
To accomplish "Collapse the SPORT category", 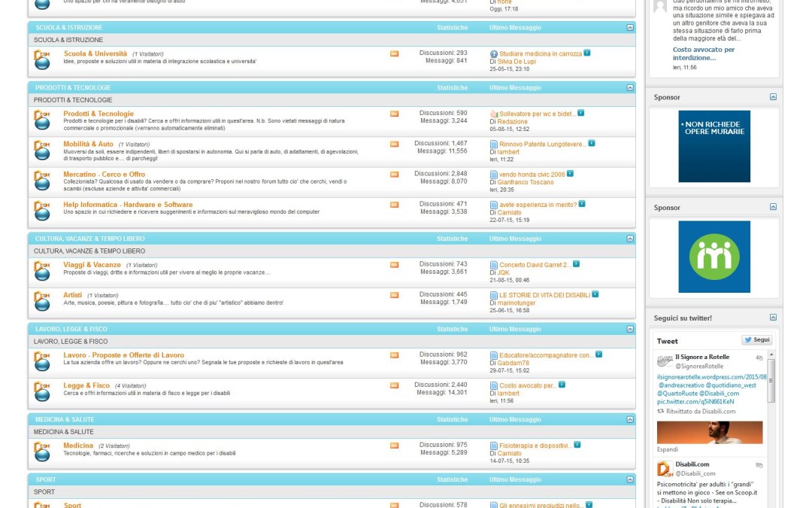I will (630, 479).
